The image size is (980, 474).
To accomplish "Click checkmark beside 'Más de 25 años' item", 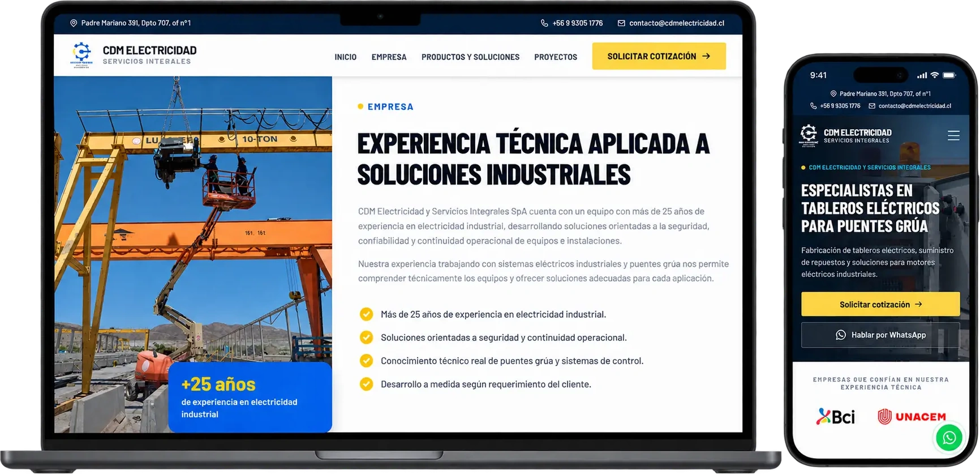I will 366,314.
